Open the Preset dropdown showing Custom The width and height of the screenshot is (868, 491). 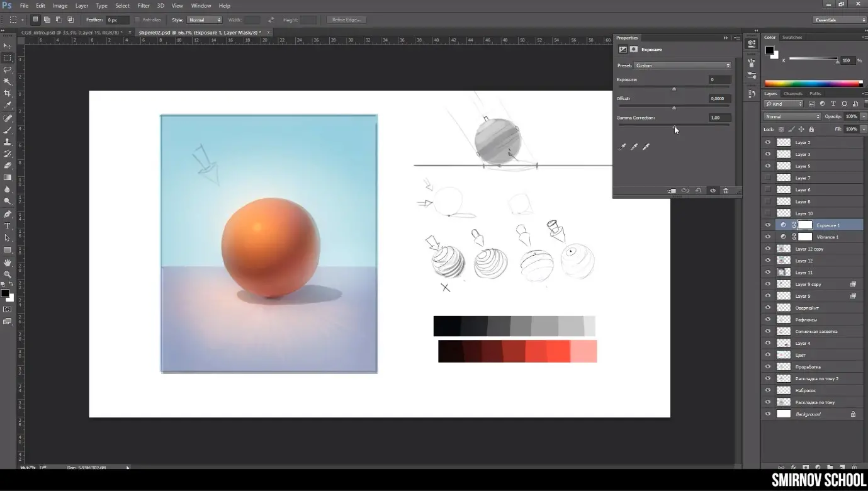click(682, 65)
